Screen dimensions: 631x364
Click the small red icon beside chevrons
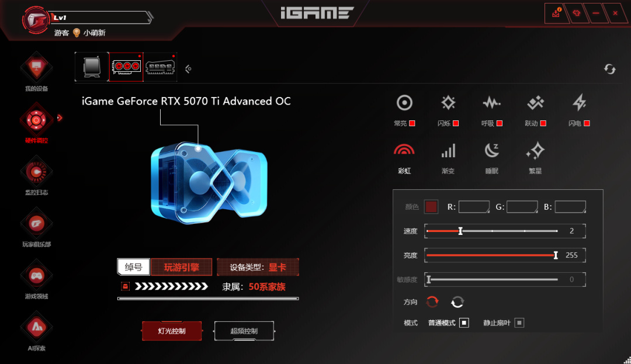[125, 286]
